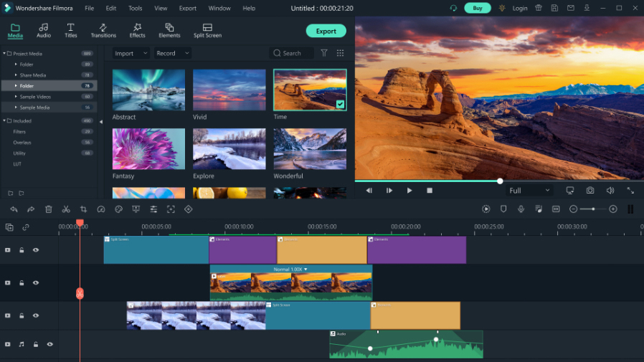This screenshot has height=362, width=644.
Task: Open the Full preview quality dropdown
Action: point(529,191)
